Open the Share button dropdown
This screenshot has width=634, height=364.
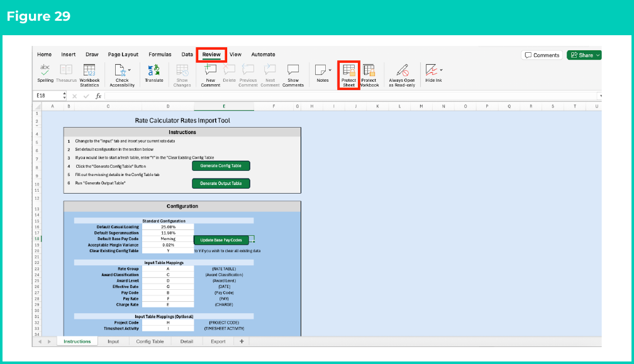[598, 55]
